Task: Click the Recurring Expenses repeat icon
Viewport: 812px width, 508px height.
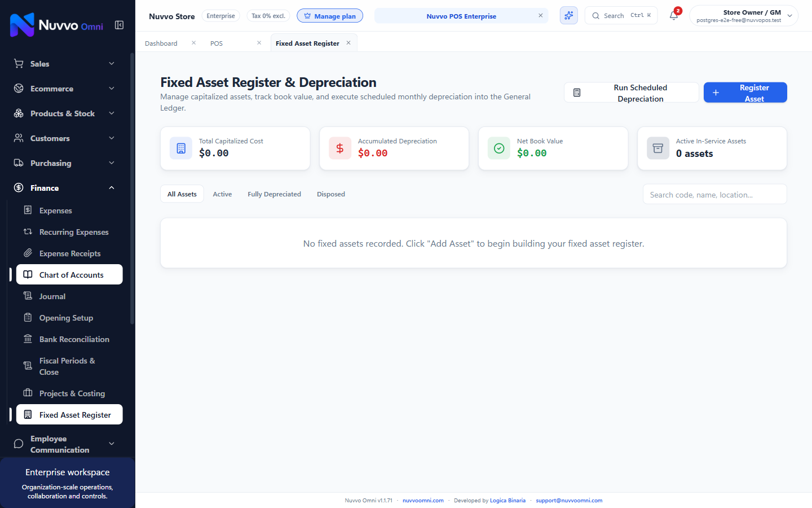Action: point(28,232)
